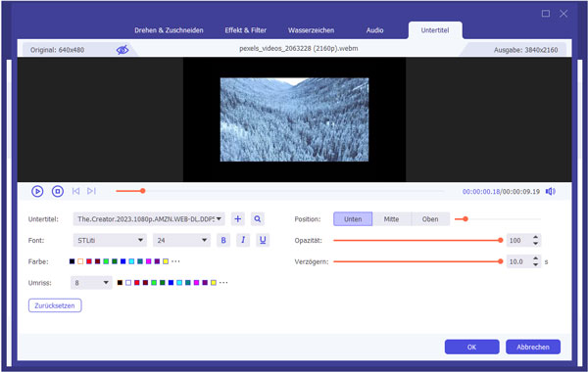588x372 pixels.
Task: Switch to Effekt & Filter tab
Action: point(246,30)
